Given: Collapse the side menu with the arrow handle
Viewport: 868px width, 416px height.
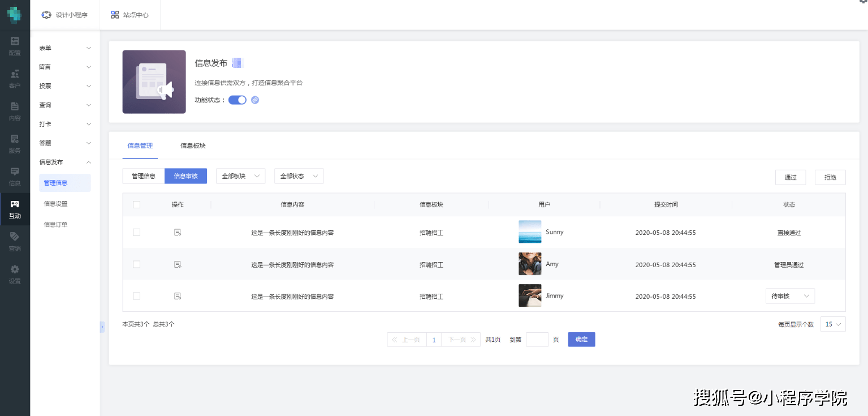Looking at the screenshot, I should 102,327.
